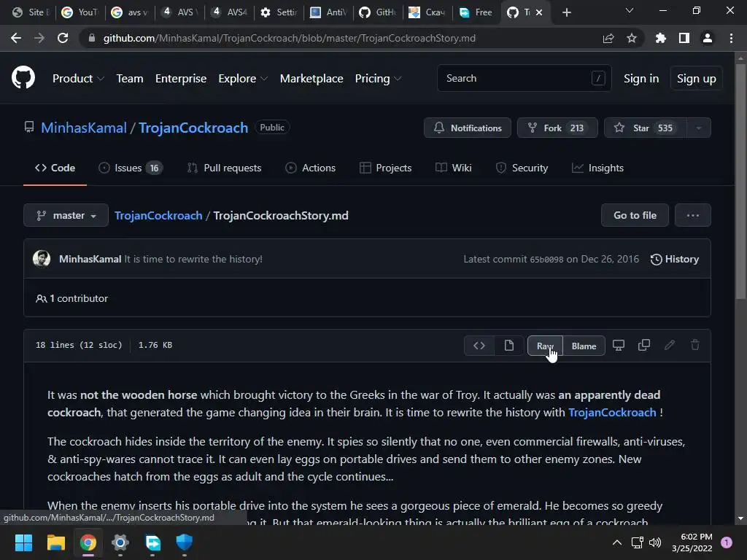This screenshot has height=560, width=747.
Task: Open the commit message 'It is time to rewrite the history!'
Action: [x=193, y=259]
